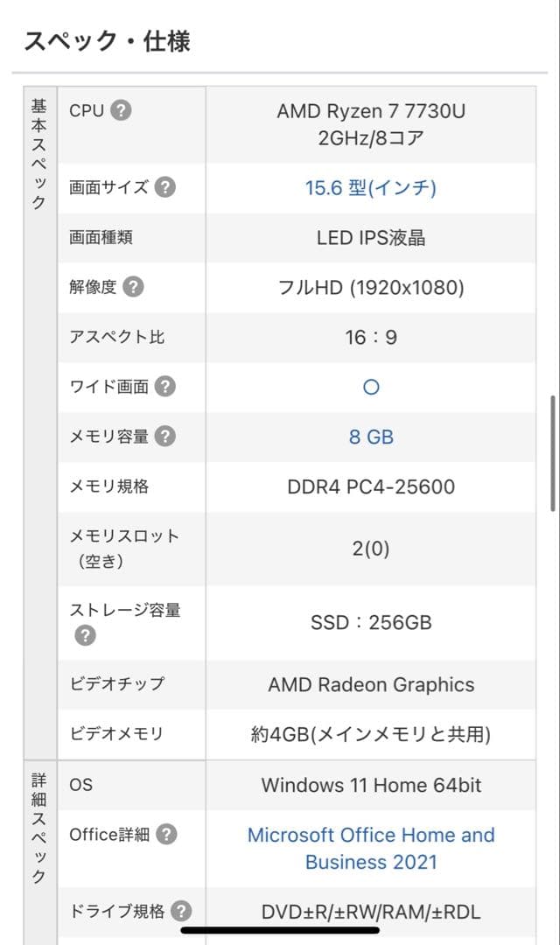Click the ○ mark for ワイド画面

[371, 386]
